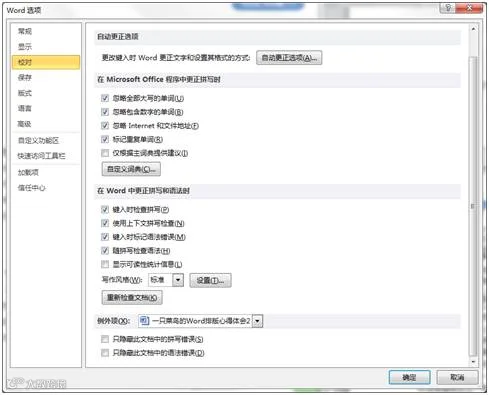This screenshot has height=395, width=489.
Task: Uncheck 忽略全部大写的单词(U)
Action: click(x=105, y=98)
